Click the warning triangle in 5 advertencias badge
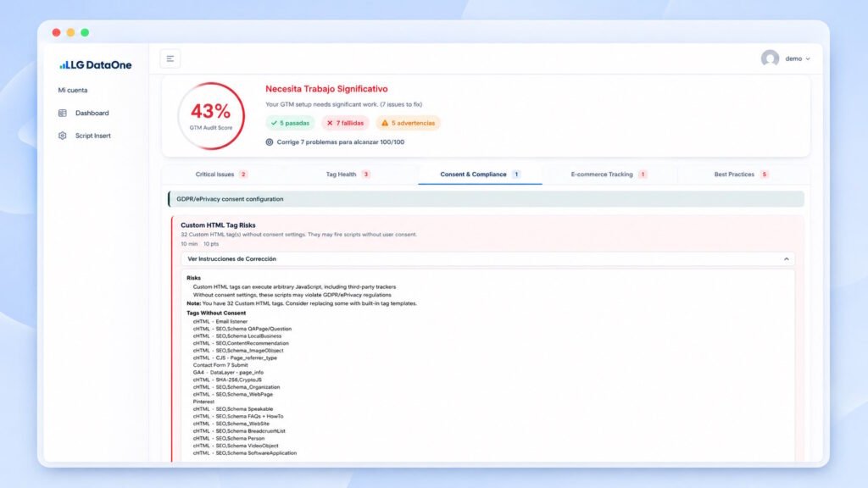This screenshot has height=488, width=868. coord(385,123)
